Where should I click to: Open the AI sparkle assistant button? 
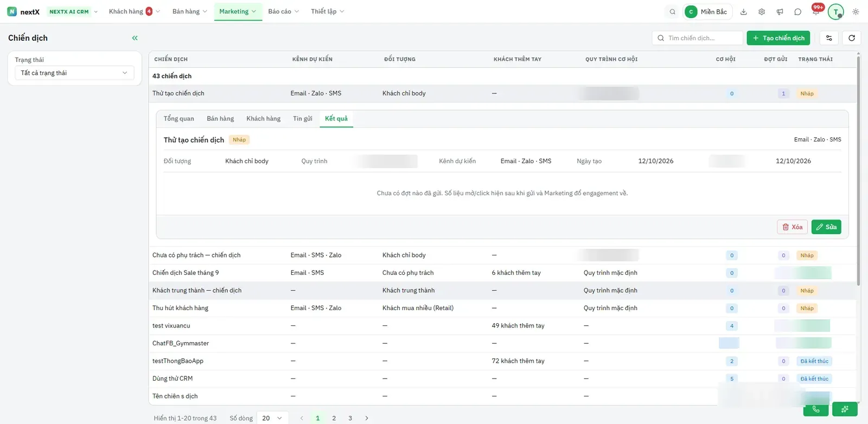click(x=845, y=409)
